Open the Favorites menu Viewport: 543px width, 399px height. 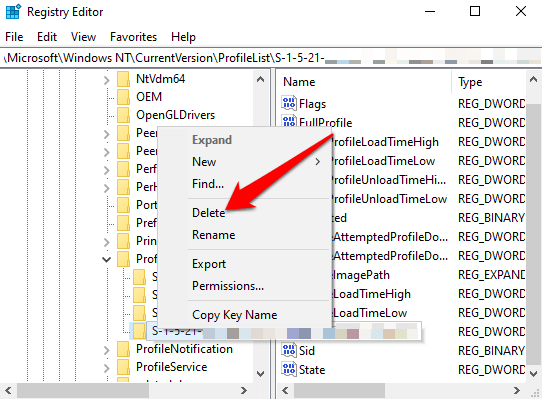[133, 37]
